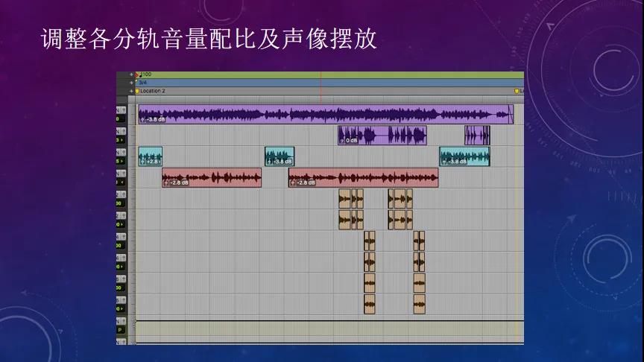
Task: Open gain fader icon on +2.8 cyan clip
Action: [143, 162]
